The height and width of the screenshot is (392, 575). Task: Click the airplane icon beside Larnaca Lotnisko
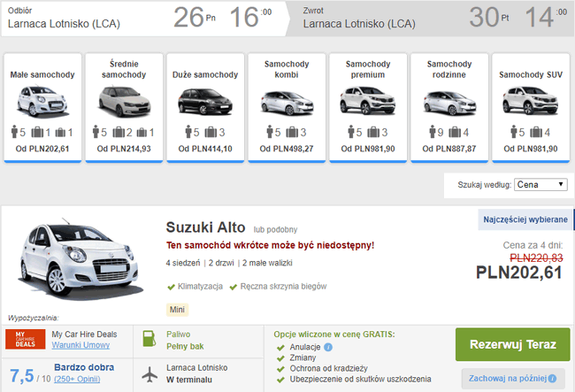click(x=149, y=374)
